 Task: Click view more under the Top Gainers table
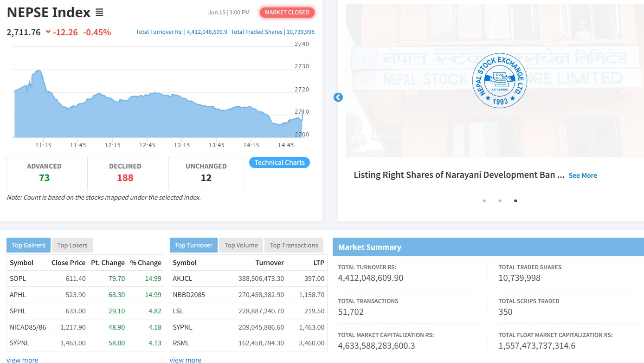coord(22,360)
